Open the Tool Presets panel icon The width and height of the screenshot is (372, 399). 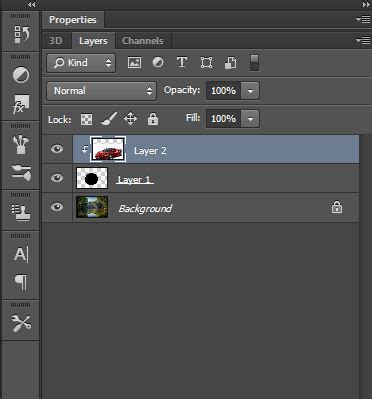(21, 323)
